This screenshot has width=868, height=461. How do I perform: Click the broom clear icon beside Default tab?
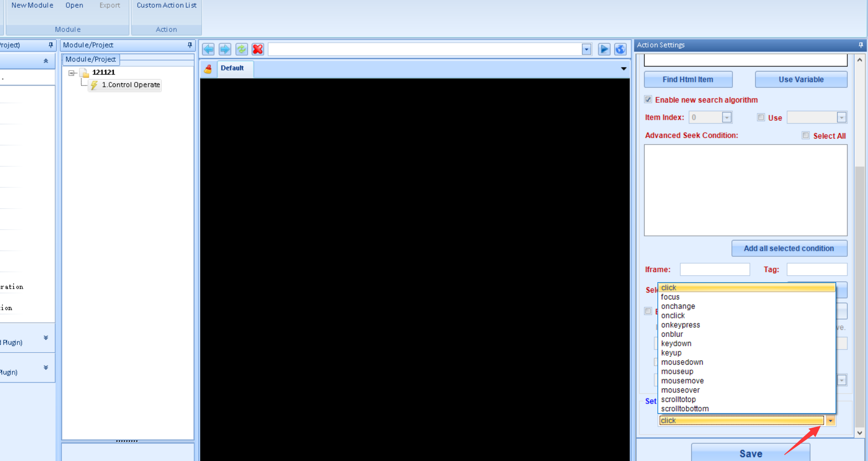pyautogui.click(x=208, y=69)
